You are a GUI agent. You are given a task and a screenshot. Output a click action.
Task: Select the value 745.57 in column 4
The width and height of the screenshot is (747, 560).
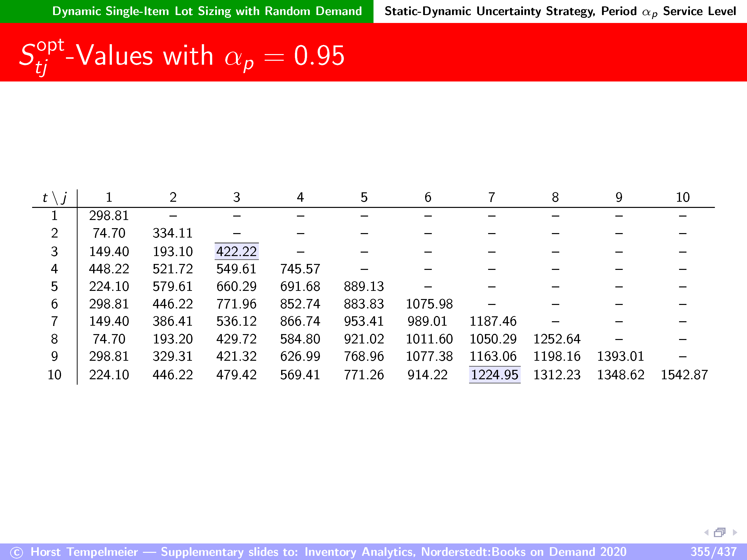click(300, 269)
